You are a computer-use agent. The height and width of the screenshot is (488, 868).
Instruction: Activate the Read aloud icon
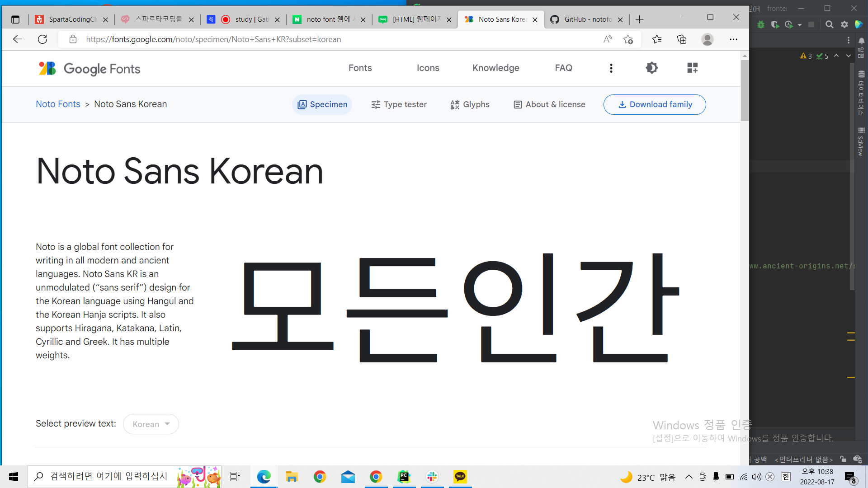[608, 39]
